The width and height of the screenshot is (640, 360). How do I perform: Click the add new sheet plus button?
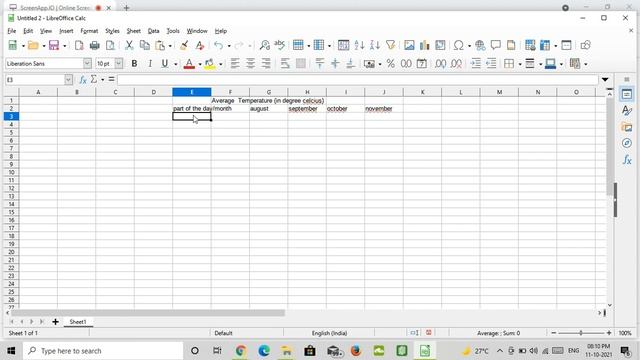(56, 322)
